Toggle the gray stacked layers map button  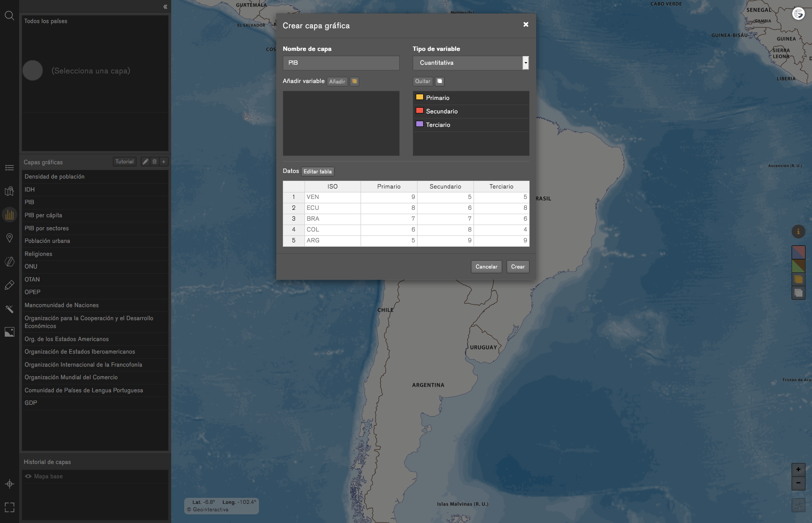pos(798,293)
